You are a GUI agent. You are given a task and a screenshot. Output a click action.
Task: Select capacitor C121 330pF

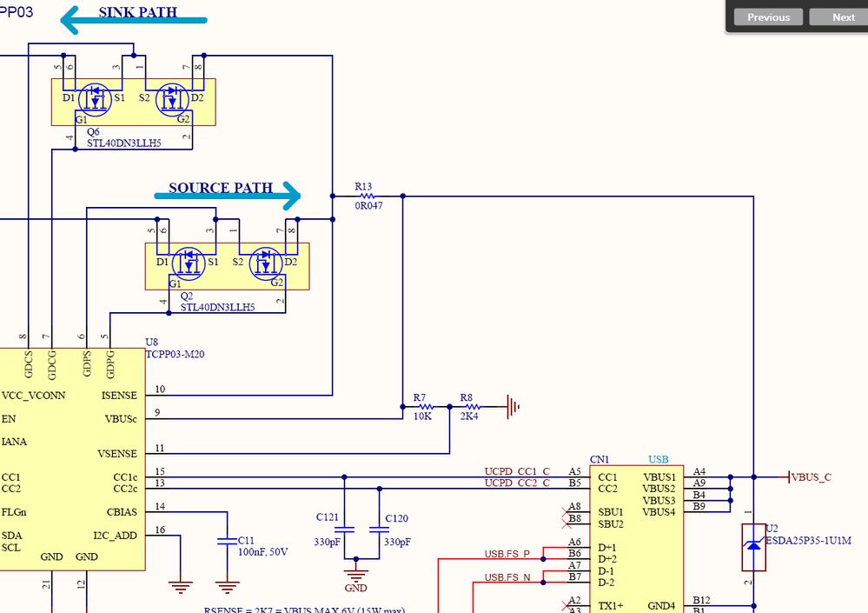click(345, 529)
